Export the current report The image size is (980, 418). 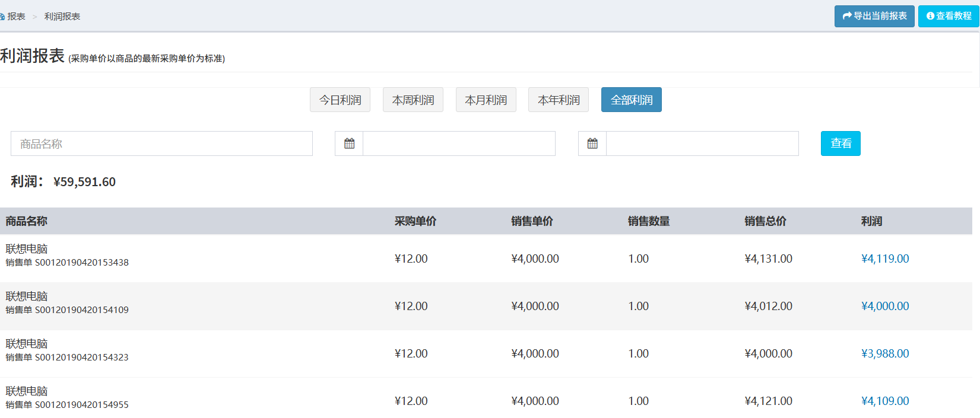(x=874, y=16)
